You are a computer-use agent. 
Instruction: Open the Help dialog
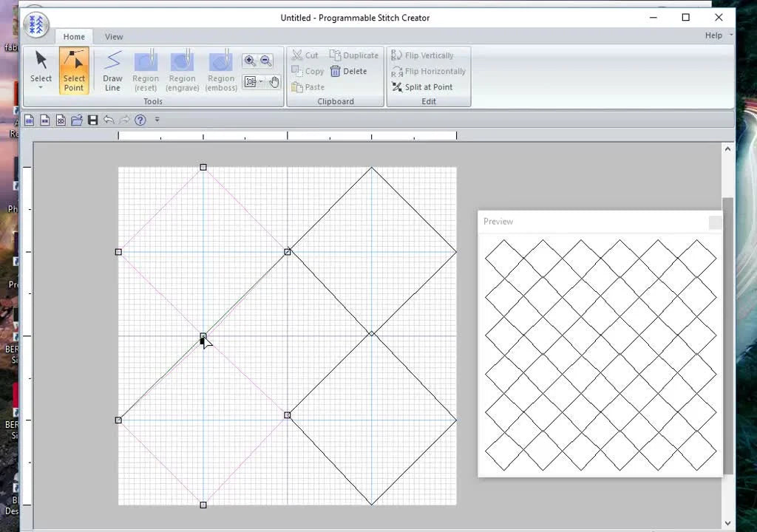(x=140, y=120)
